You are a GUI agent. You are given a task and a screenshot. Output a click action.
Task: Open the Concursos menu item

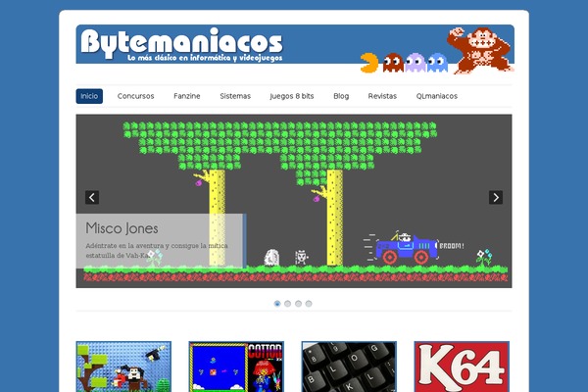[x=136, y=96]
